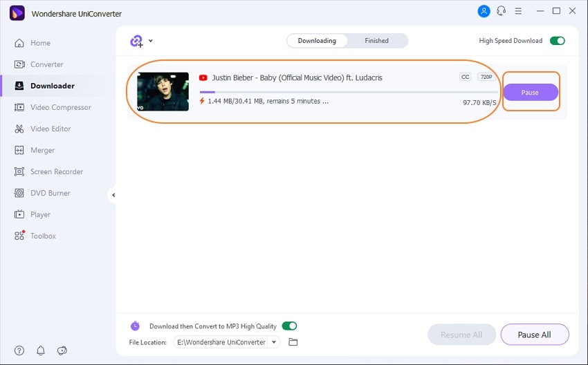Maximize the UniConverter window
The image size is (588, 365).
click(x=556, y=11)
